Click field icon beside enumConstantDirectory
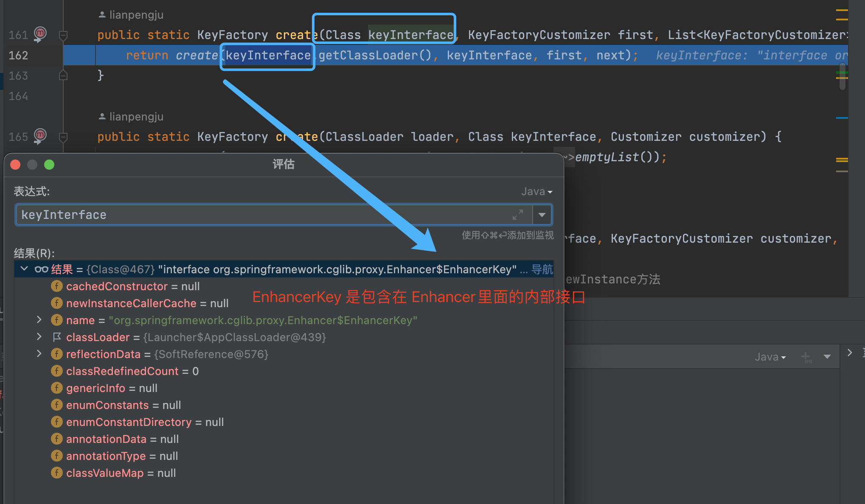Viewport: 865px width, 504px height. pyautogui.click(x=57, y=422)
